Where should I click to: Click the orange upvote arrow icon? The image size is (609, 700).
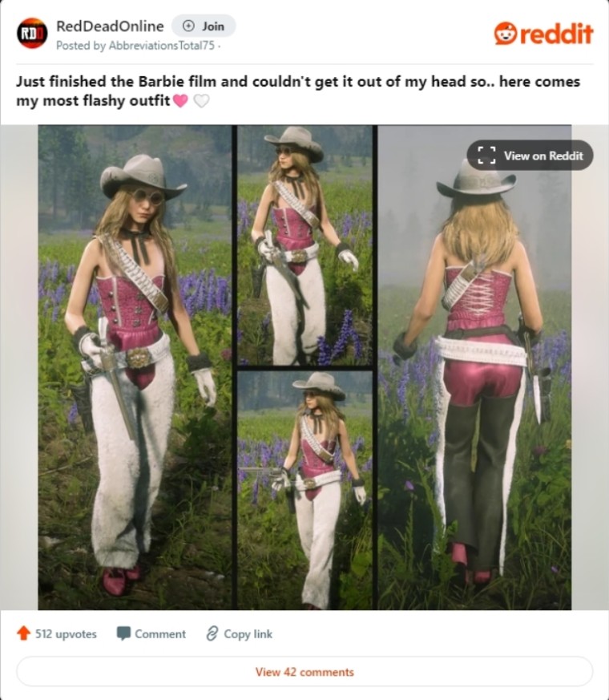(24, 633)
